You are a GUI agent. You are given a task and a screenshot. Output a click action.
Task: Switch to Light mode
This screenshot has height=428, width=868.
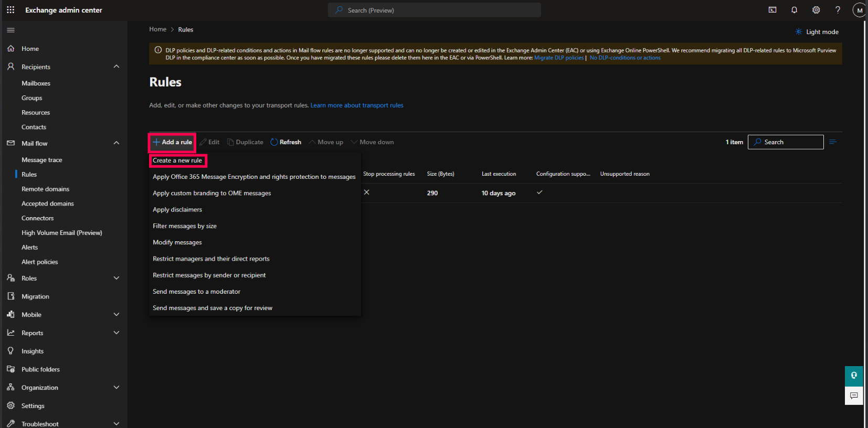coord(817,32)
